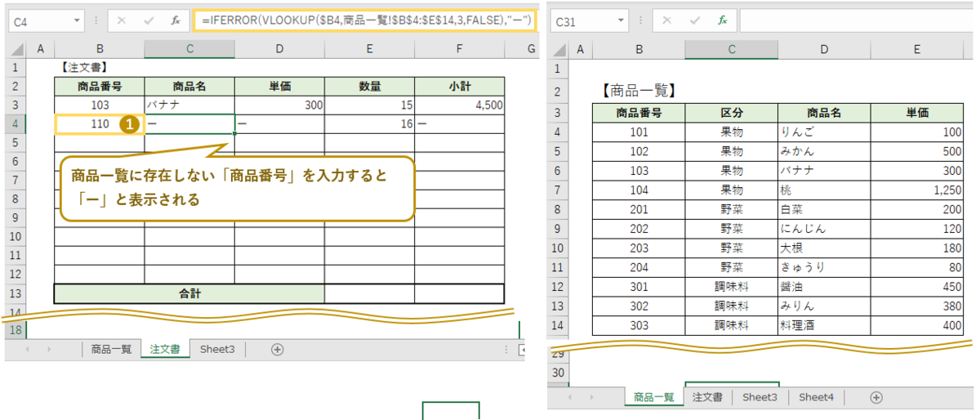Open Sheet4 tab in right workbook
This screenshot has width=980, height=420.
817,397
